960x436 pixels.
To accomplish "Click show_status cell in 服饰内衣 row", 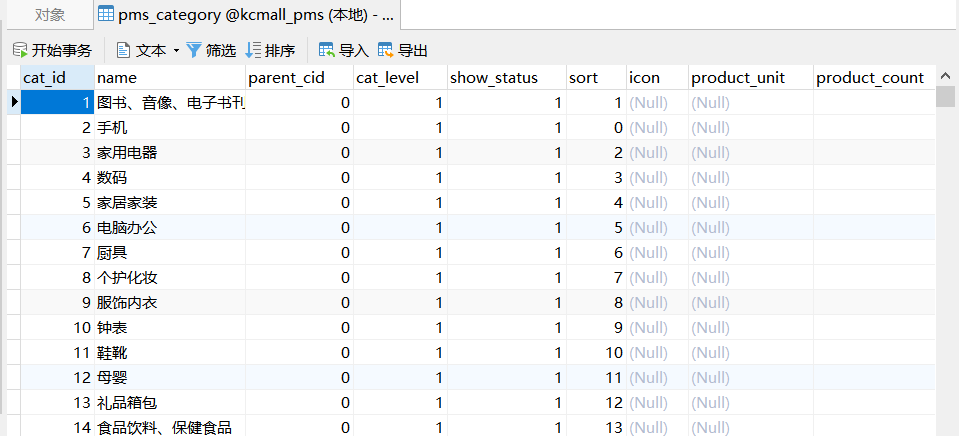I will tap(507, 303).
